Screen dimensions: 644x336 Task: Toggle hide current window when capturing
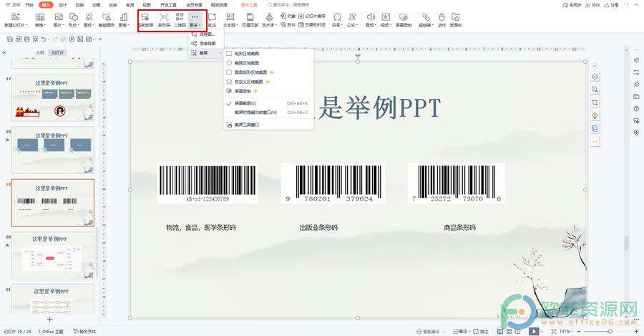click(x=268, y=112)
